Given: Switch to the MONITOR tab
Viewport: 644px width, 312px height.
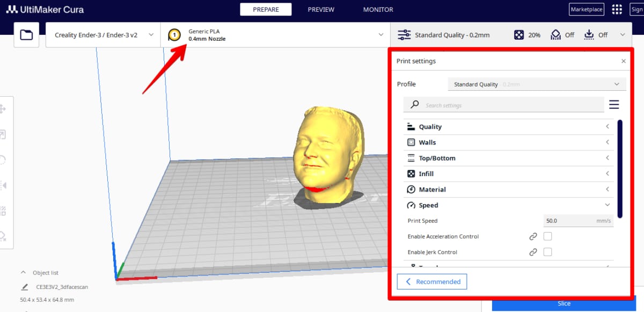Looking at the screenshot, I should pos(378,9).
